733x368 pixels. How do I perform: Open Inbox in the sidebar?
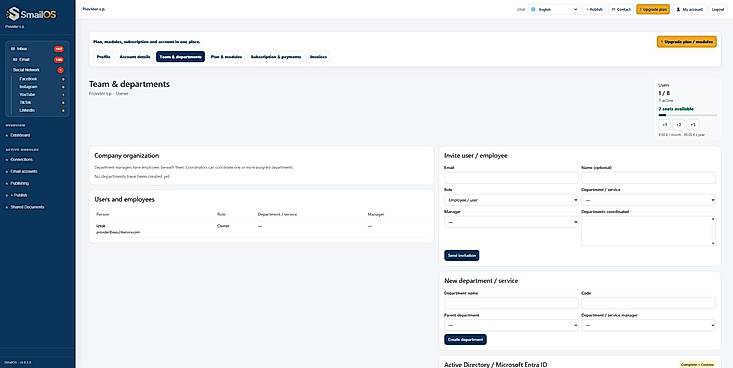point(37,49)
